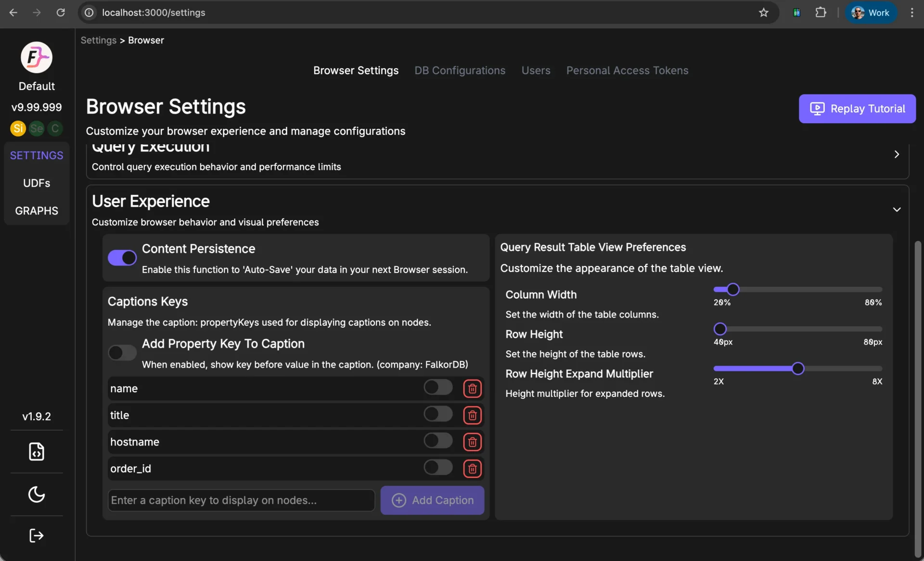Switch to the DB Configurations tab
This screenshot has height=561, width=924.
(x=460, y=70)
